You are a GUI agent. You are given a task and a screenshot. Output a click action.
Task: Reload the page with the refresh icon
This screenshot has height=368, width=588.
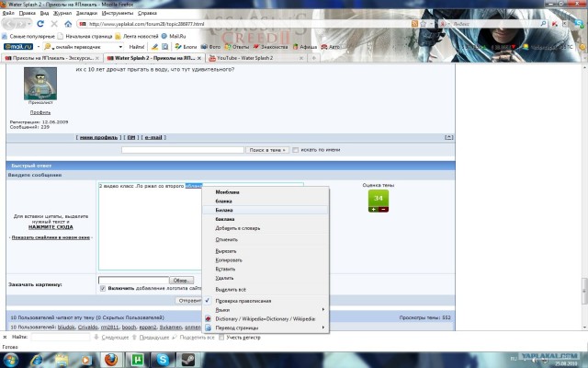pos(40,24)
